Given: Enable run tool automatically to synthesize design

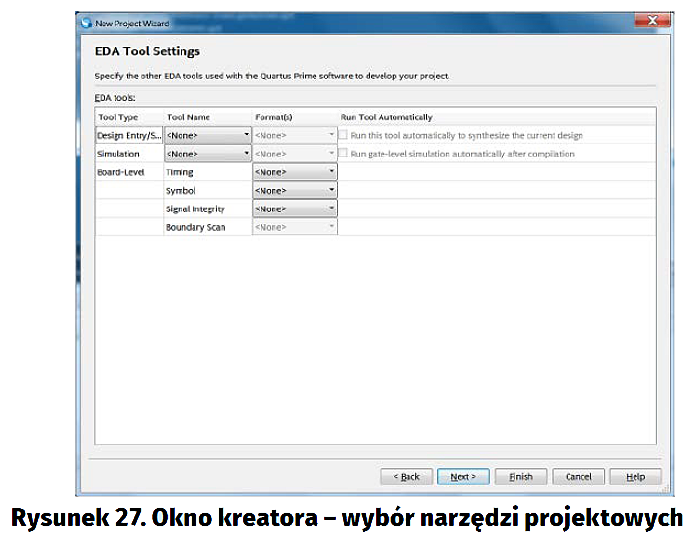Looking at the screenshot, I should (x=344, y=135).
